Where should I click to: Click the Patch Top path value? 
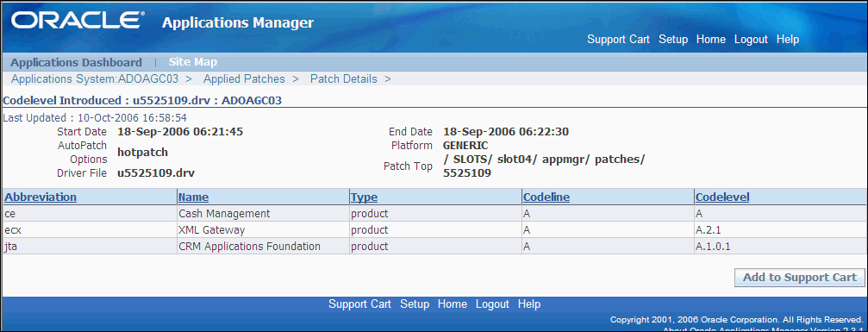pyautogui.click(x=544, y=166)
